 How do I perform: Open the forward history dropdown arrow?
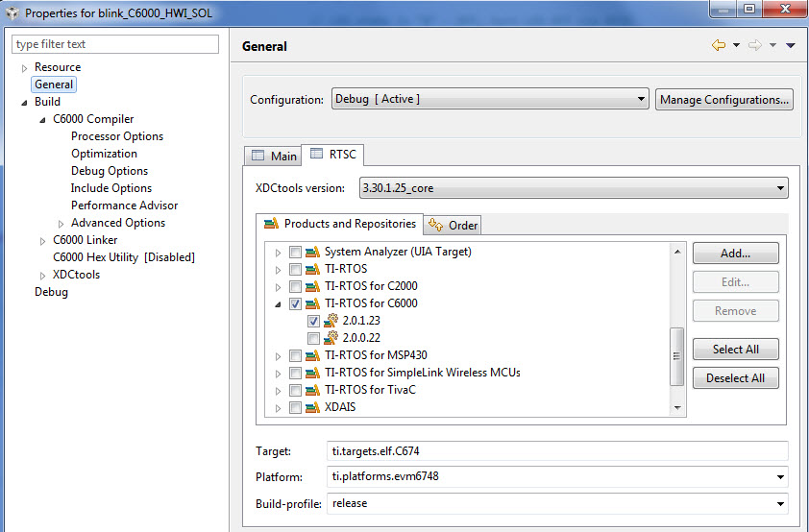click(x=772, y=45)
